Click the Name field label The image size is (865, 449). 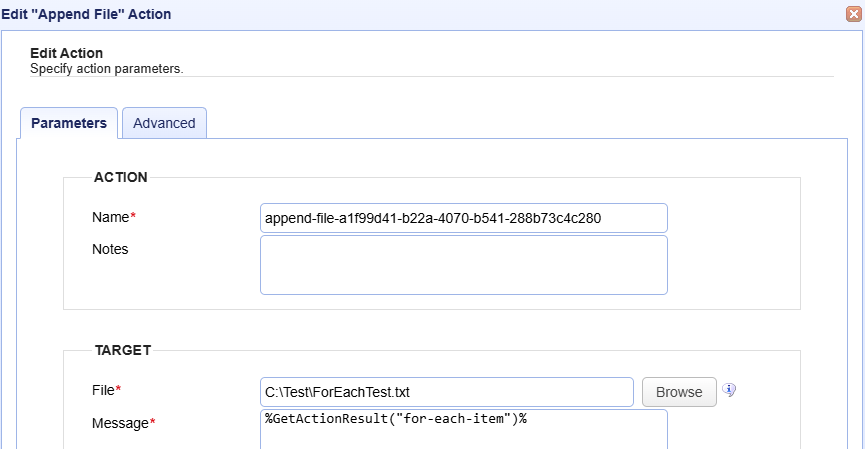(x=110, y=217)
